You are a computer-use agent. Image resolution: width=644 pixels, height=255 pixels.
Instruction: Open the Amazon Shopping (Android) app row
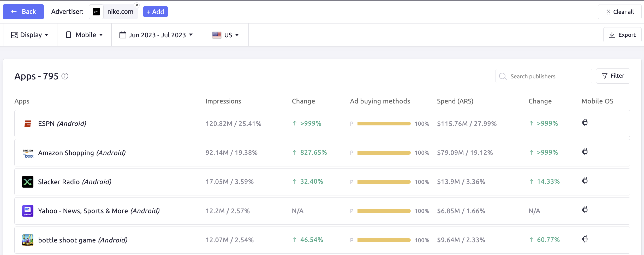(322, 153)
